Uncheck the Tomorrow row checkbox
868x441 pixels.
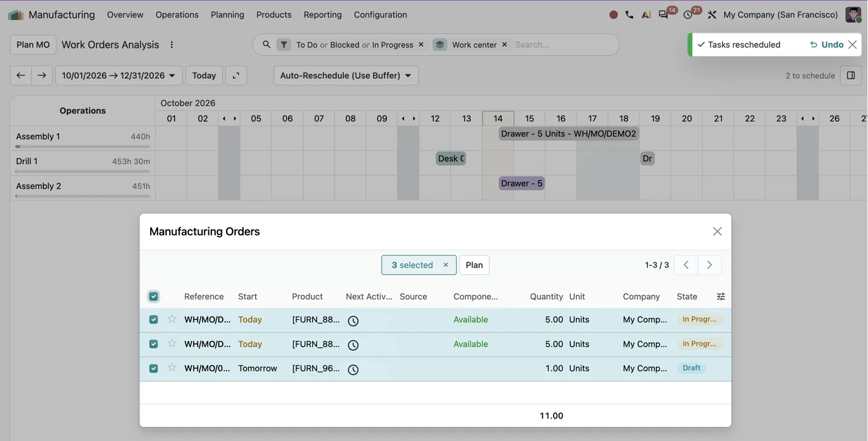[153, 368]
